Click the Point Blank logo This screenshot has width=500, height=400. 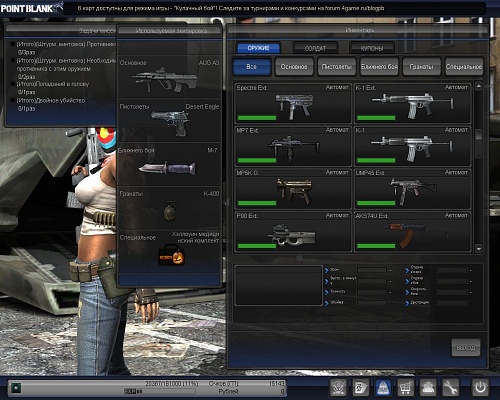coord(31,8)
